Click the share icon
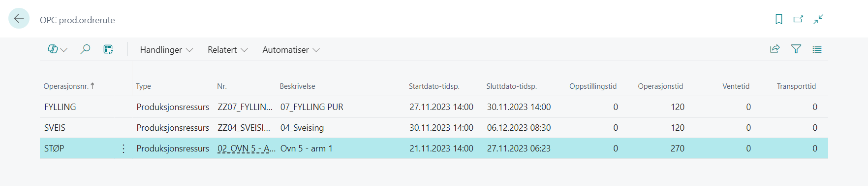 (x=775, y=49)
